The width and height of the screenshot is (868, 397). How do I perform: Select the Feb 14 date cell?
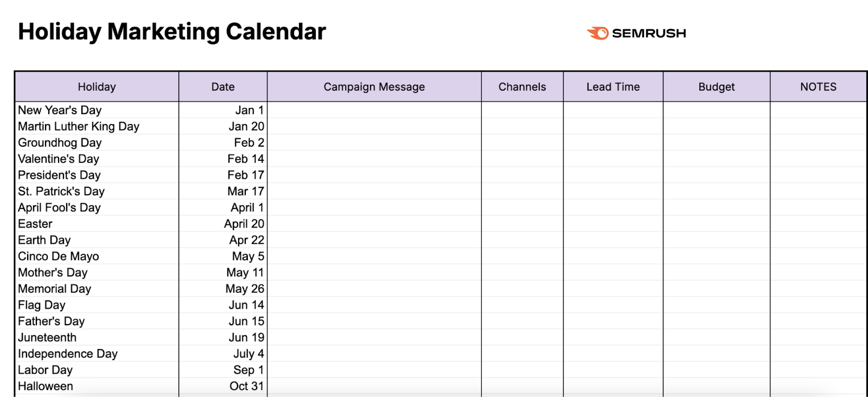245,159
